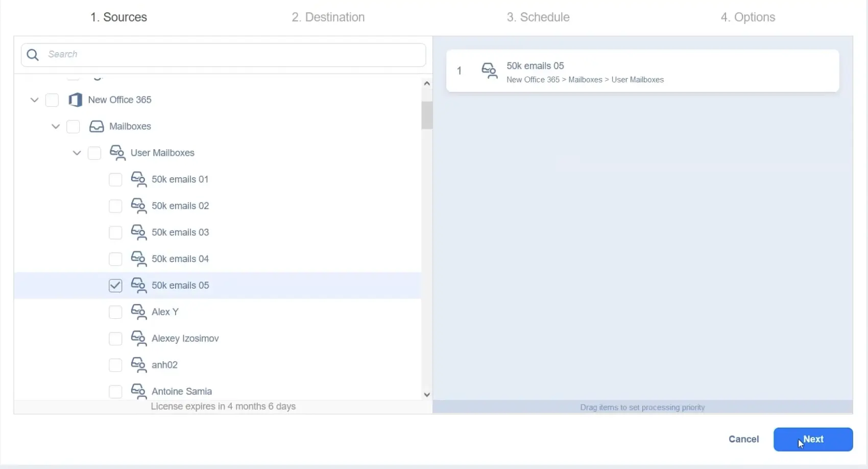
Task: Click the search magnifier icon
Action: click(x=33, y=55)
